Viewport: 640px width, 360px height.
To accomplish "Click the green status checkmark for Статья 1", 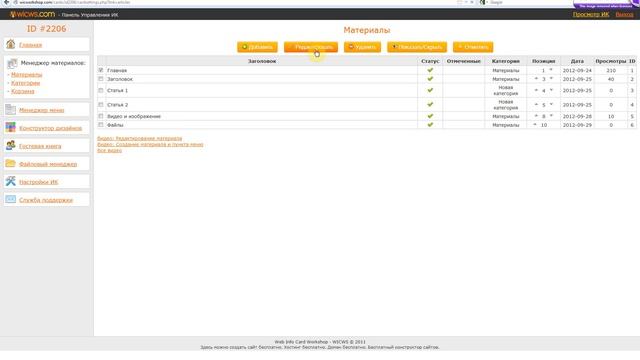I will point(430,90).
